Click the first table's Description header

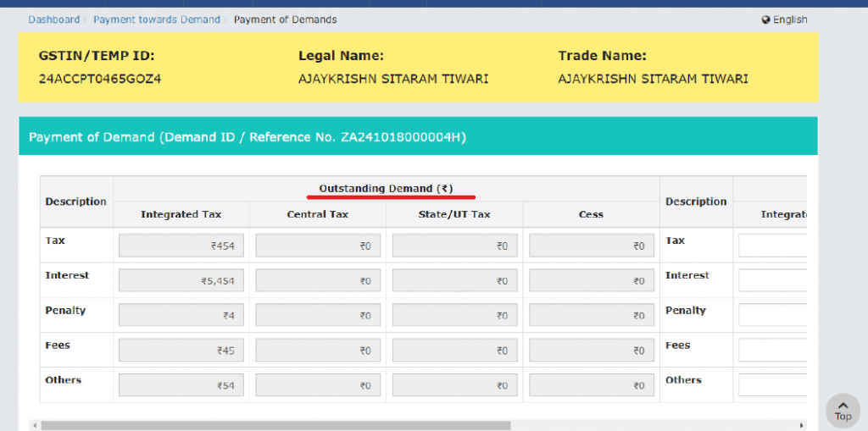tap(75, 202)
